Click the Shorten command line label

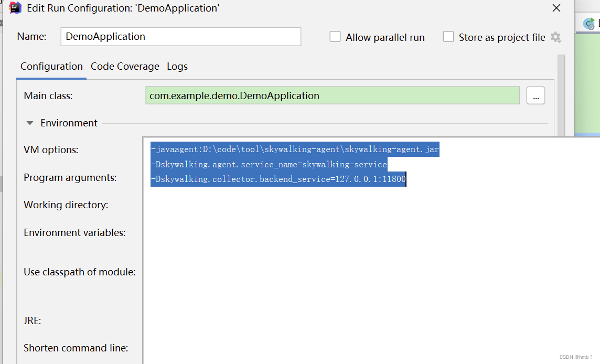[76, 348]
